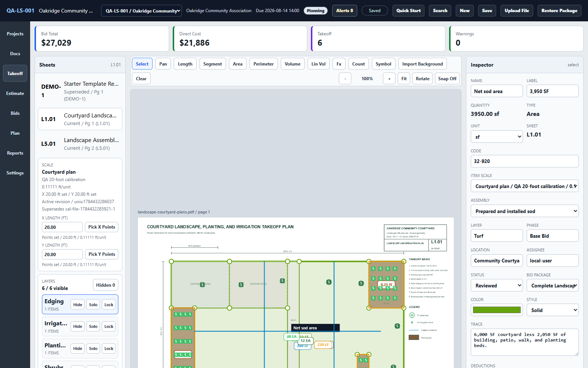Open Settings in sidebar
This screenshot has height=368, width=588.
15,173
